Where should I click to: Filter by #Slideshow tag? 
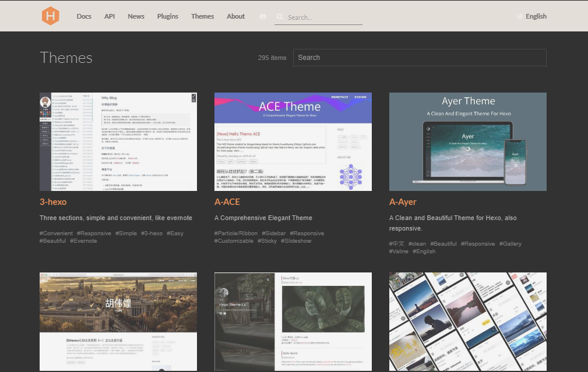point(296,241)
